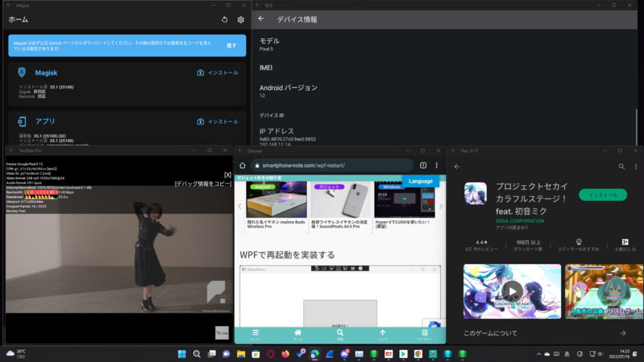This screenshot has width=644, height=362.
Task: Jump to page top via bottom bar
Action: (x=382, y=335)
